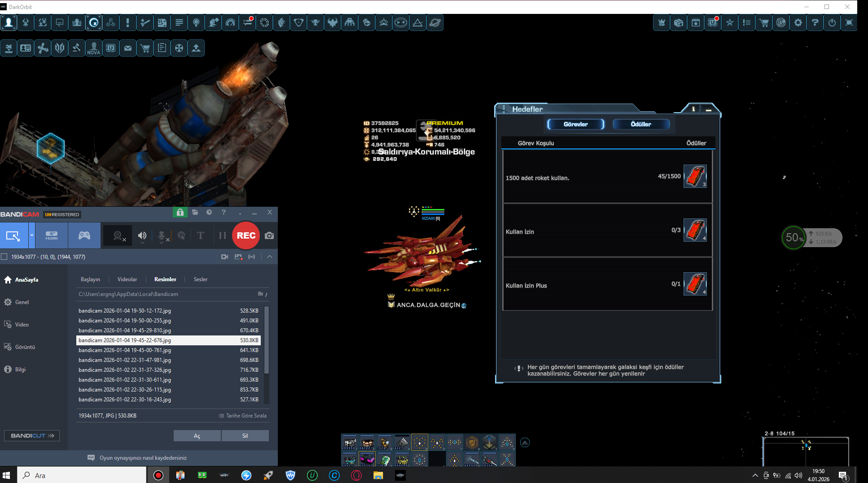Toggle the Bandicam live broadcast signal icon
The width and height of the screenshot is (868, 483).
pos(252,257)
